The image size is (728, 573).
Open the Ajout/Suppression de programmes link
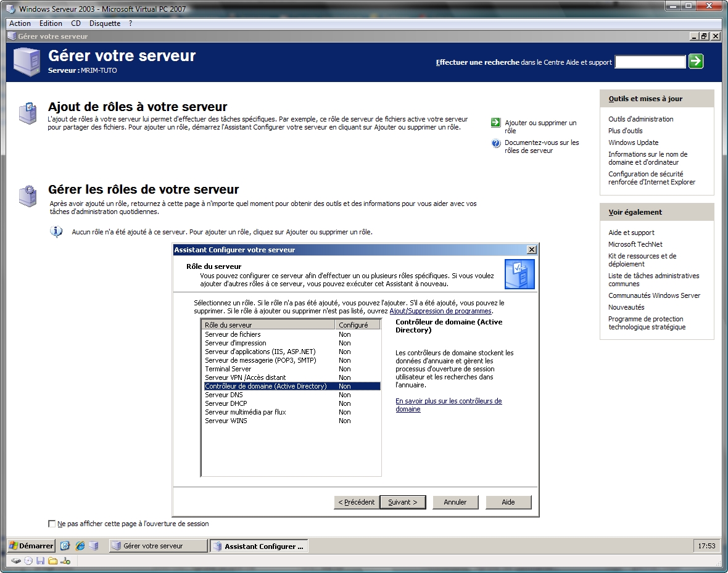click(440, 311)
